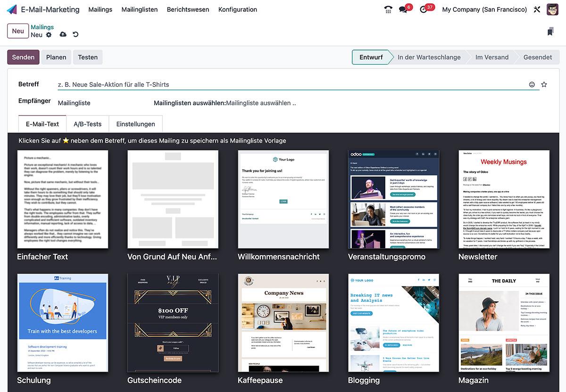This screenshot has height=392, width=566.
Task: Save record with cloud upload icon
Action: click(x=63, y=34)
